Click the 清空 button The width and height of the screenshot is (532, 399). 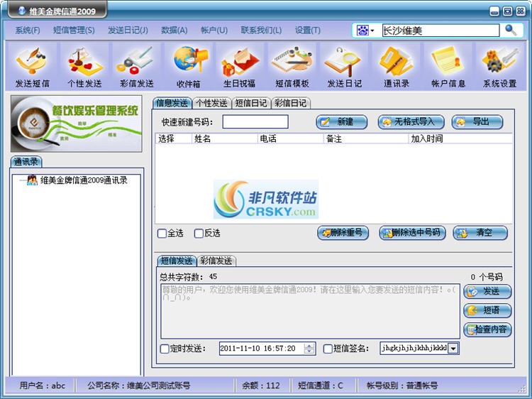pyautogui.click(x=480, y=233)
